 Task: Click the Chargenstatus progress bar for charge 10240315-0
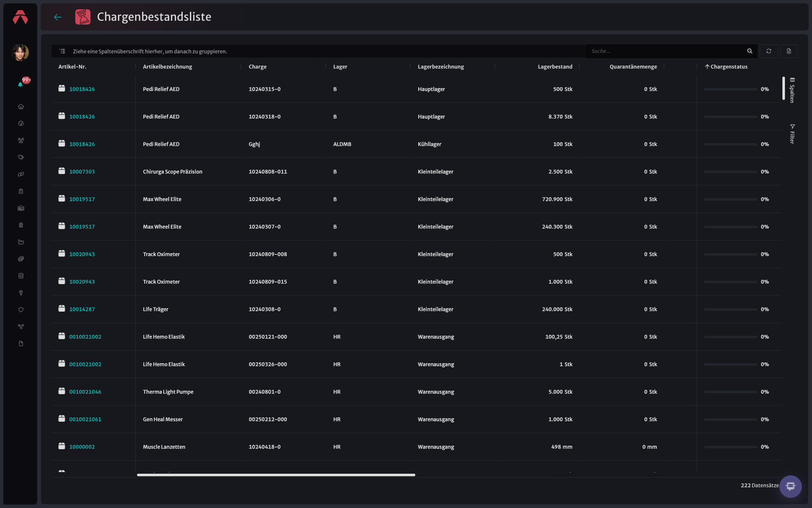(x=730, y=89)
